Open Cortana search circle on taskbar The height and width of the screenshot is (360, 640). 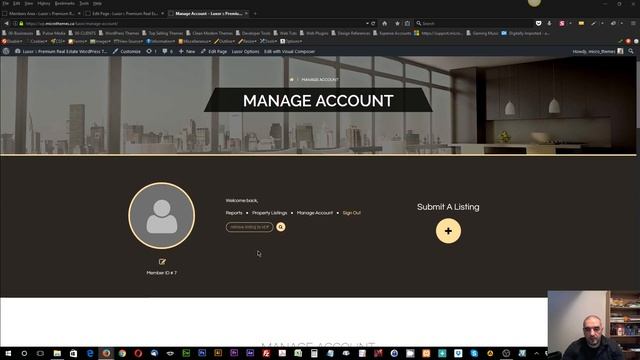24,353
